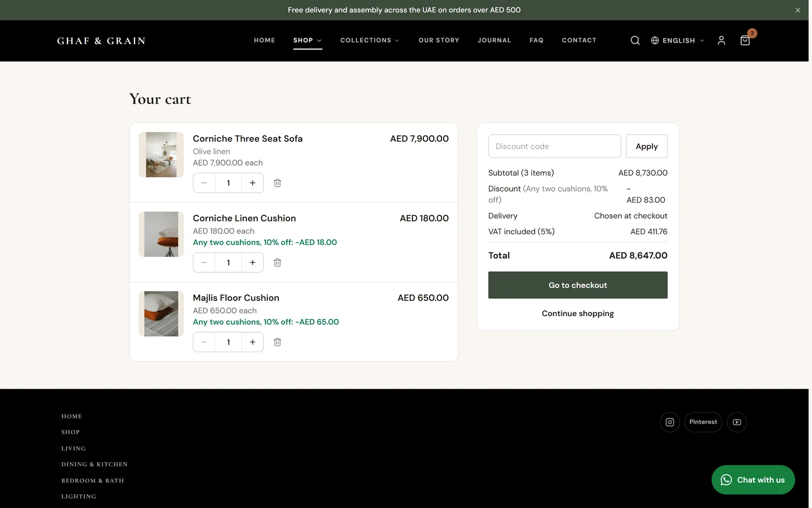View Majlis Floor Cushion product image
This screenshot has width=812, height=508.
(161, 314)
